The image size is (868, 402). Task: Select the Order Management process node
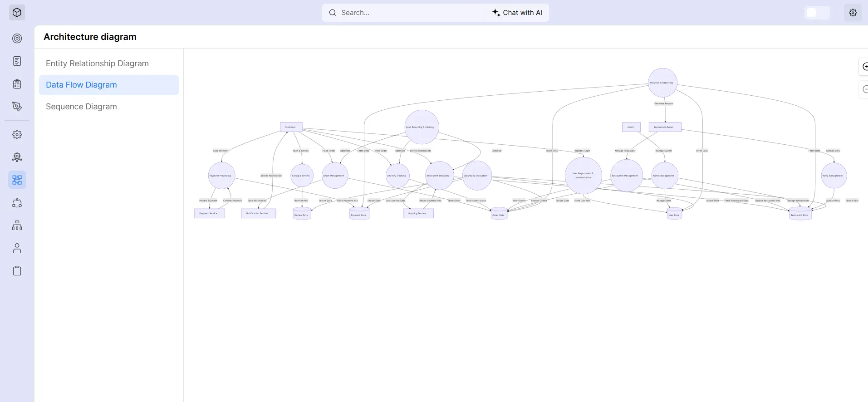335,176
